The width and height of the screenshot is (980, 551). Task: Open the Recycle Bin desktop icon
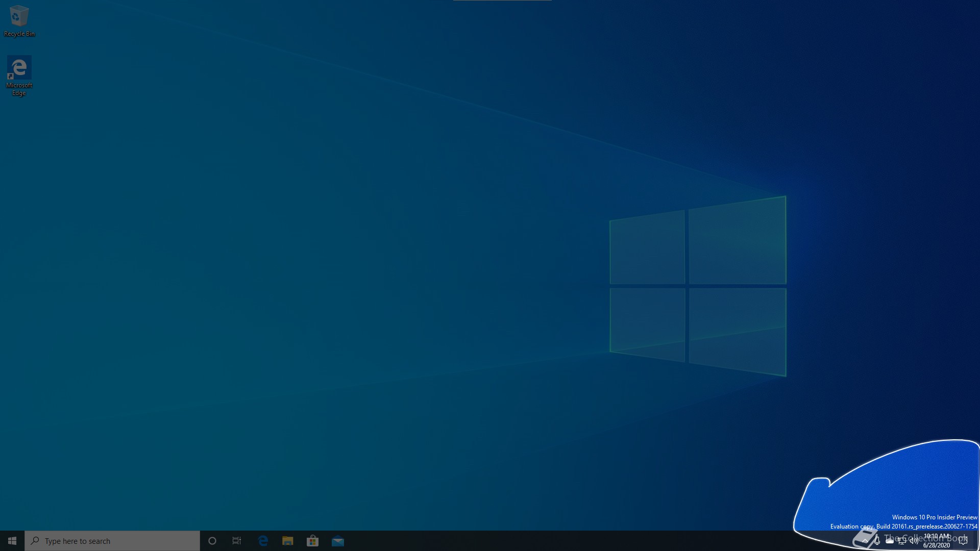pyautogui.click(x=19, y=21)
